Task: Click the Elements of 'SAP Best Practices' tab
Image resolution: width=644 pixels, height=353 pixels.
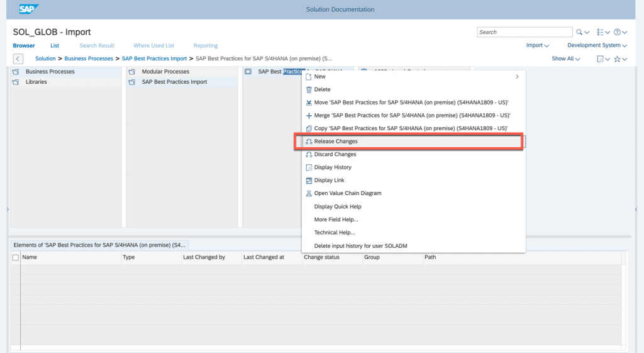Action: tap(99, 245)
